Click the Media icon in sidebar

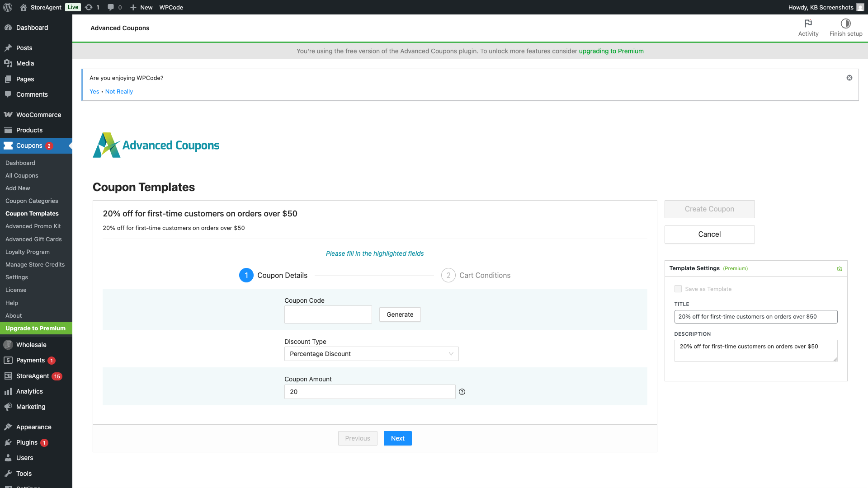pos(8,63)
